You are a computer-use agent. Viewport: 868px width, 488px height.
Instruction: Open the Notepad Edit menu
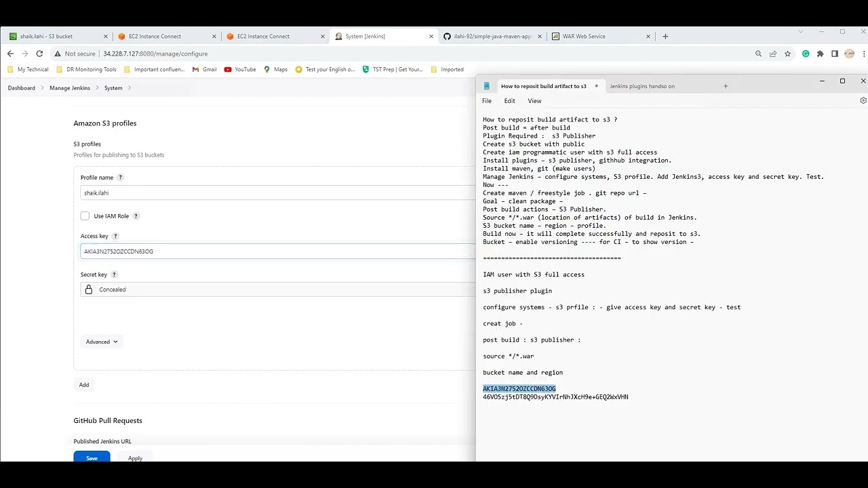click(x=509, y=101)
